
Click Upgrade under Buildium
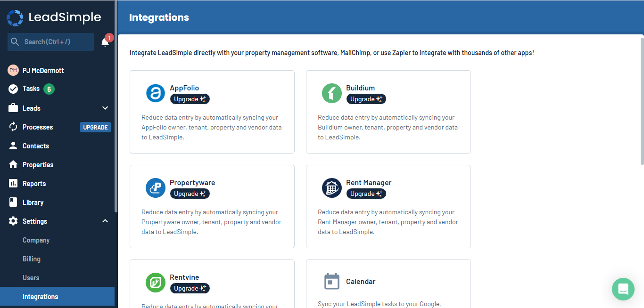point(366,99)
